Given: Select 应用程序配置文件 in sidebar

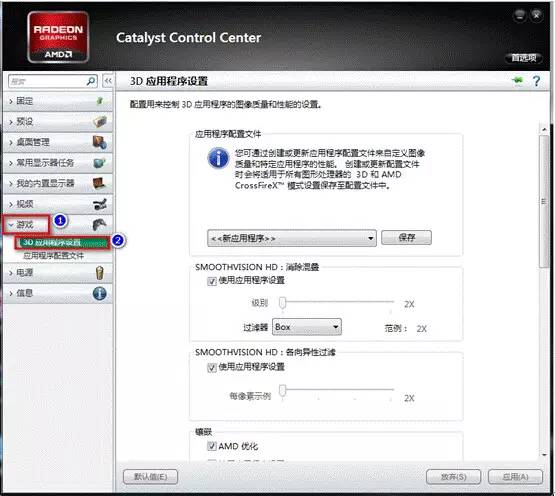Looking at the screenshot, I should point(53,256).
